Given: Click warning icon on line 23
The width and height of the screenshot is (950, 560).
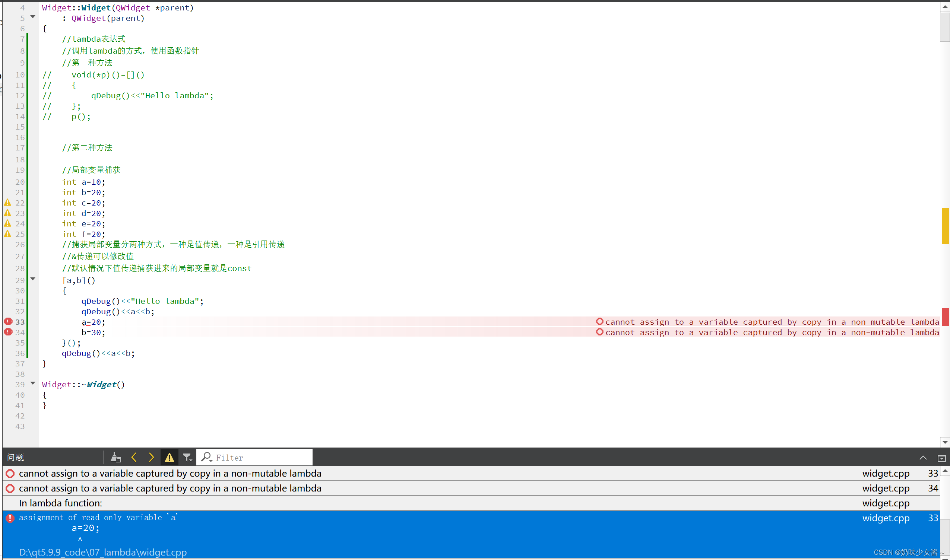Looking at the screenshot, I should point(7,213).
